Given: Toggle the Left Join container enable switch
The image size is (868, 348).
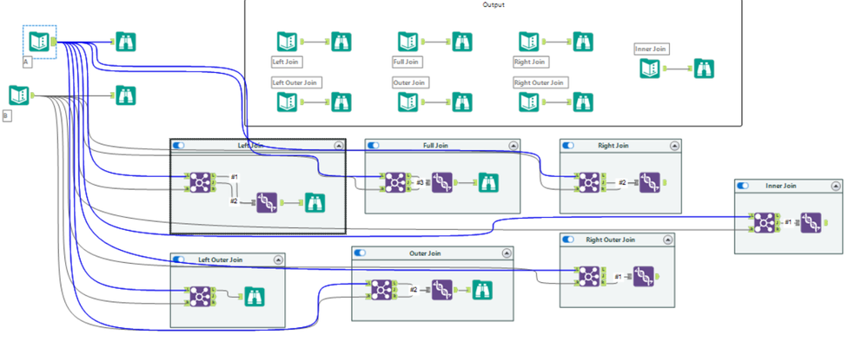Looking at the screenshot, I should point(179,145).
